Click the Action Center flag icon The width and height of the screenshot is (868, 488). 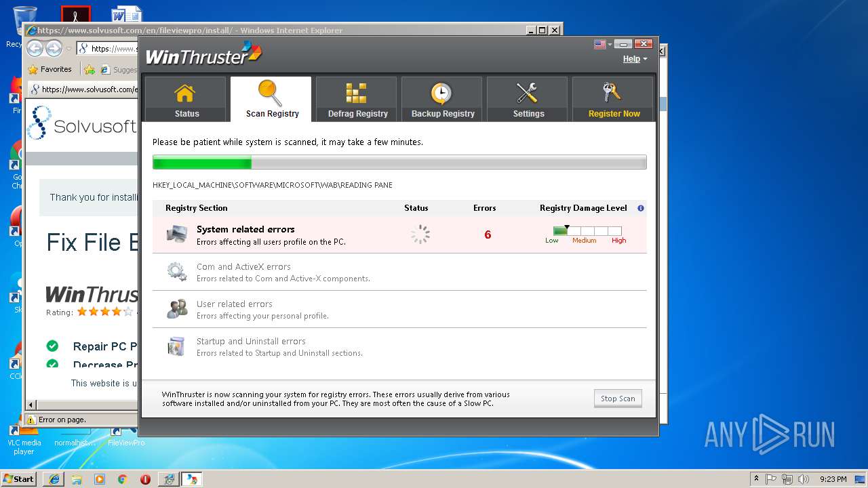click(x=772, y=479)
